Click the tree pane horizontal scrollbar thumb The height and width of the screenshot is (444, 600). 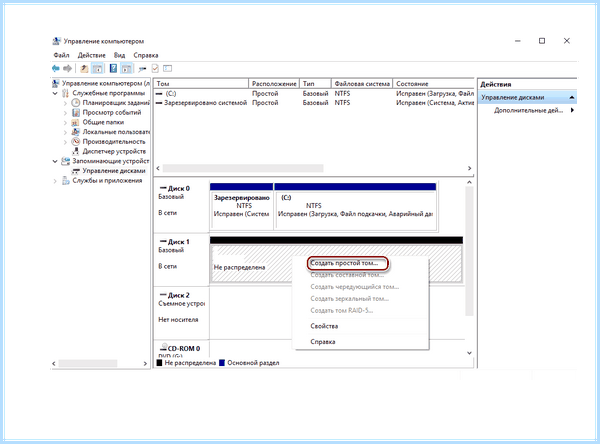[x=88, y=363]
